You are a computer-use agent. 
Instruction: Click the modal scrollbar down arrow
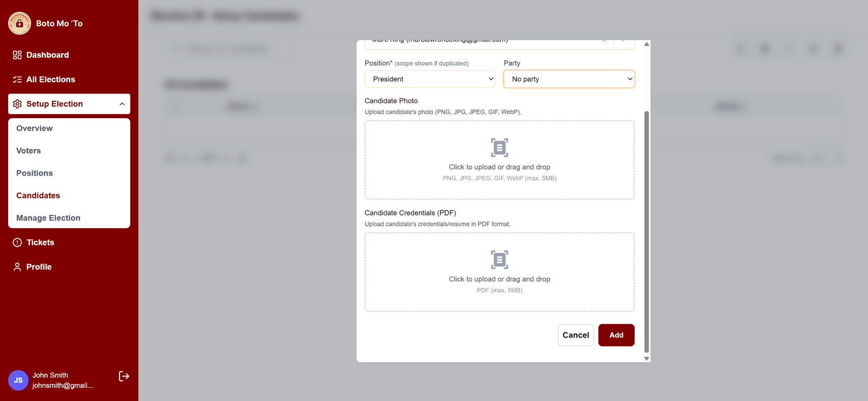click(646, 358)
